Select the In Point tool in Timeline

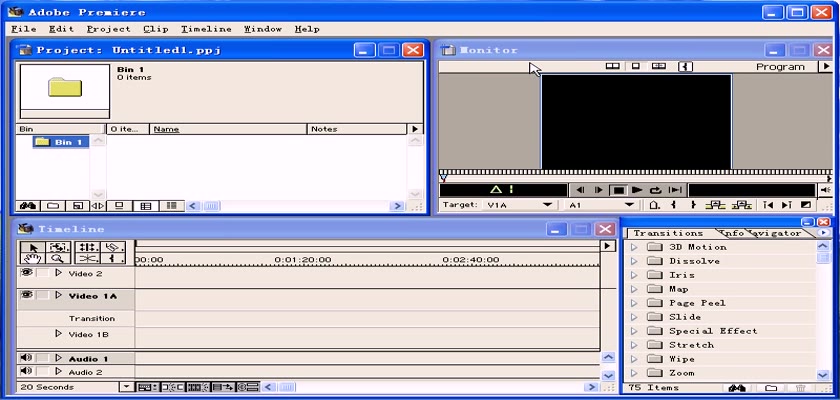point(112,258)
